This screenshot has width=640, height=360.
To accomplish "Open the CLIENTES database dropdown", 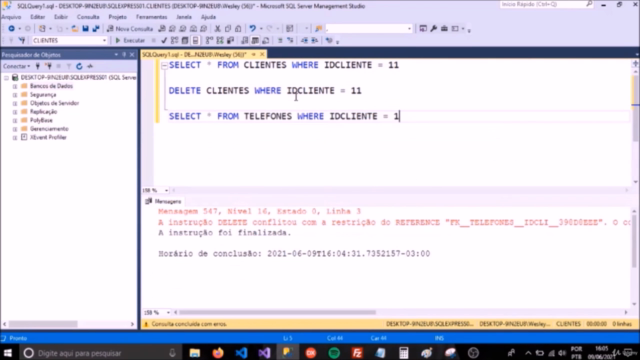I will (x=104, y=40).
